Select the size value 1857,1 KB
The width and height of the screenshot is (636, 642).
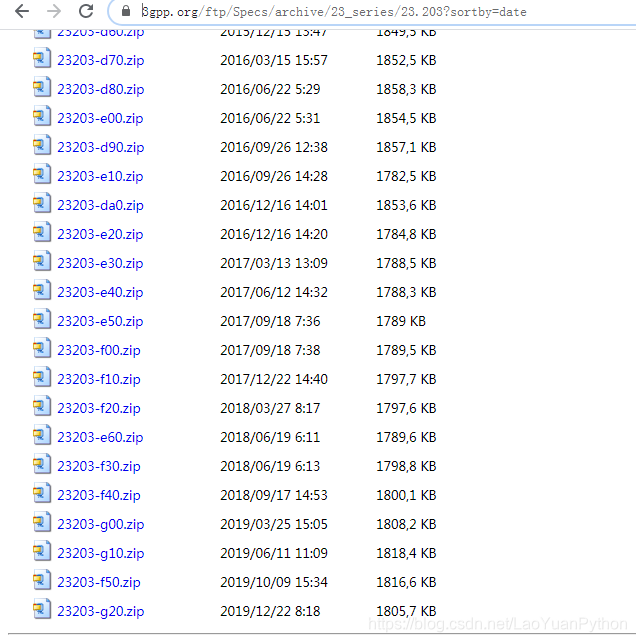[x=406, y=147]
